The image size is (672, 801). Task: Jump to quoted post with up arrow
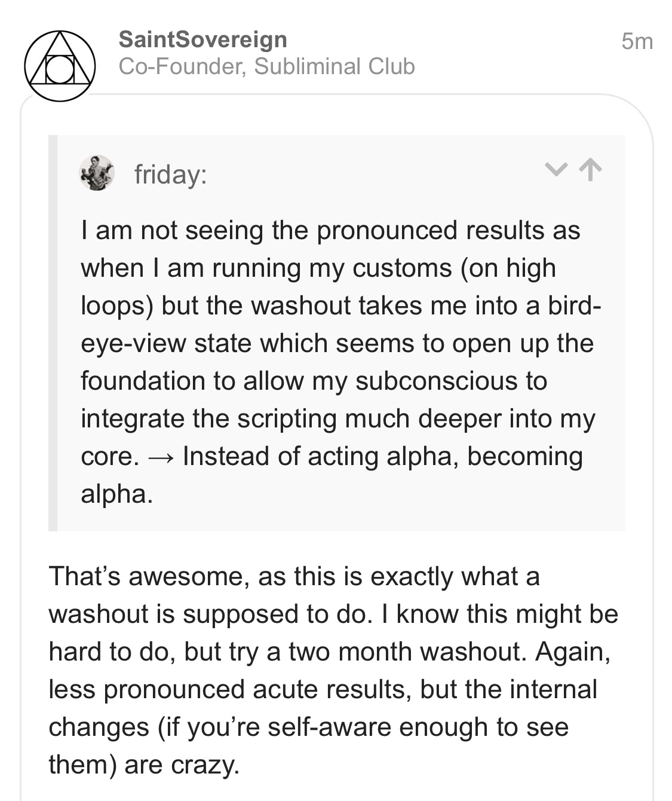(591, 170)
